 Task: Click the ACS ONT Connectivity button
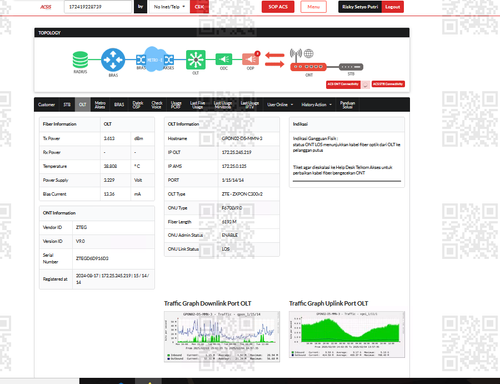pos(343,84)
